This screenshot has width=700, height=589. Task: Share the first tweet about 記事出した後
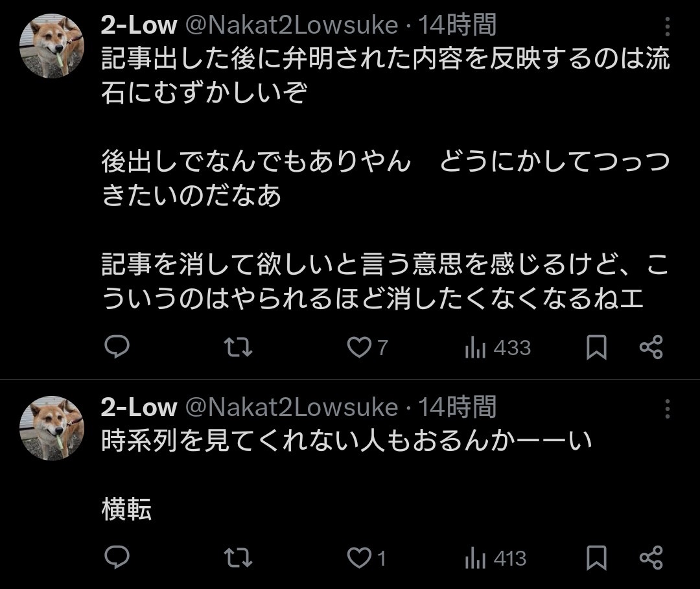coord(651,348)
